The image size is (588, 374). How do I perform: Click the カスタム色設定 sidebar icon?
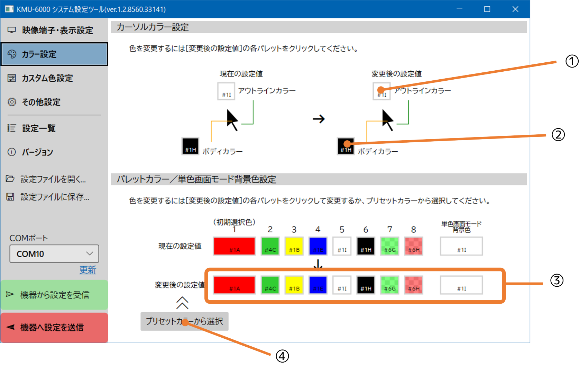(12, 78)
